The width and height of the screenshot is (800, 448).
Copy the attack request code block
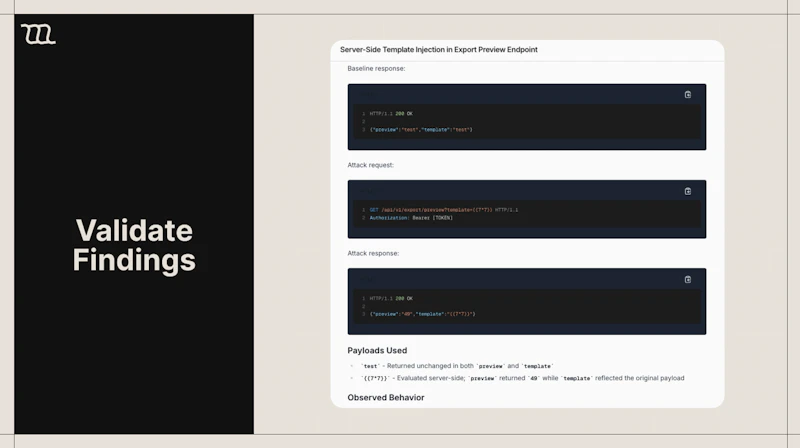(x=688, y=191)
